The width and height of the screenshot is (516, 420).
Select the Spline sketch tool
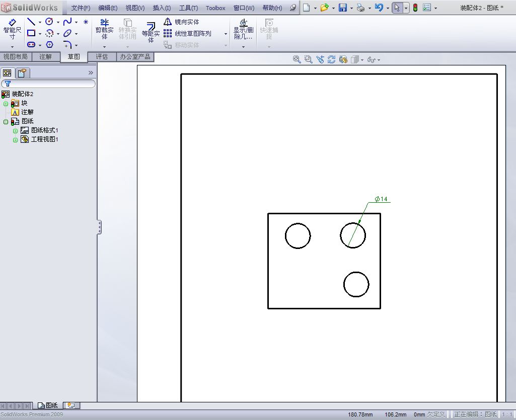coord(67,22)
